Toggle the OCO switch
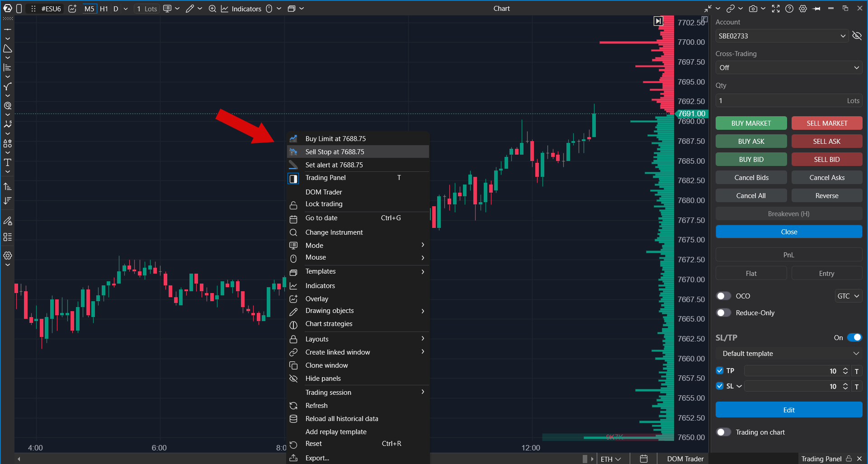The height and width of the screenshot is (464, 868). click(x=723, y=296)
